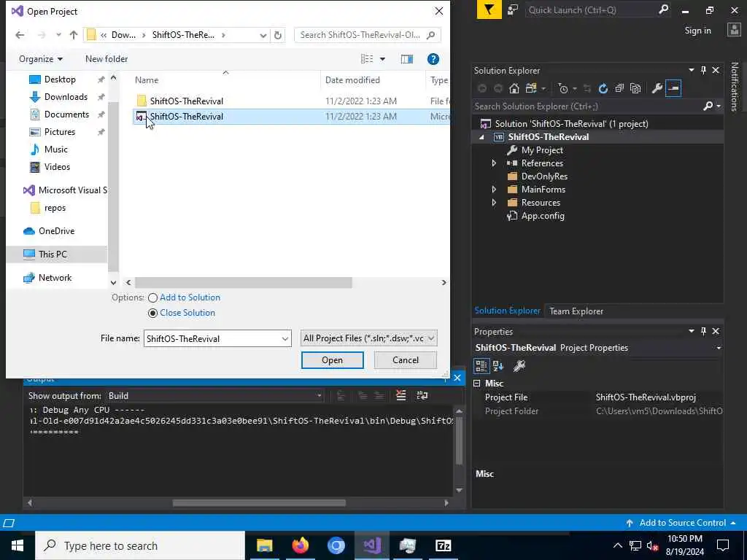The width and height of the screenshot is (747, 560).
Task: Open File Explorer from the taskbar
Action: coord(264,545)
